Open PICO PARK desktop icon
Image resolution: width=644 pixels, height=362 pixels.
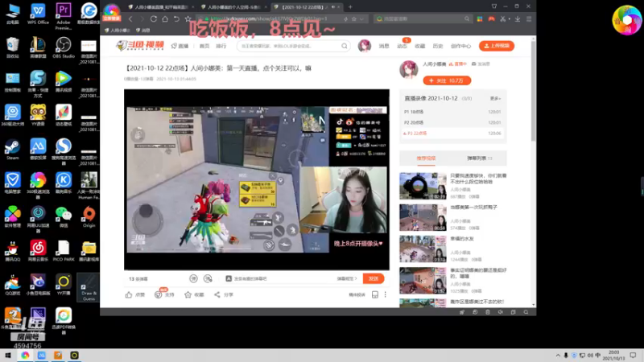[x=64, y=251]
